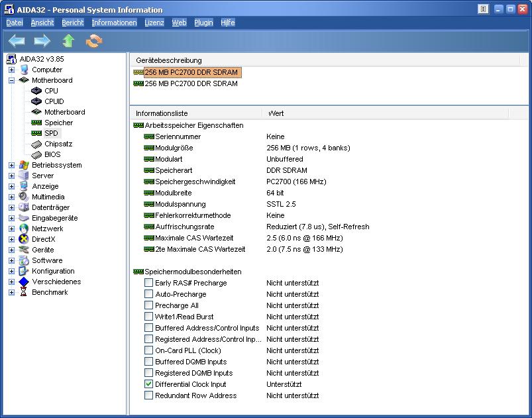This screenshot has width=532, height=418.
Task: Click the Gerätebeschreibung column header
Action: 325,60
